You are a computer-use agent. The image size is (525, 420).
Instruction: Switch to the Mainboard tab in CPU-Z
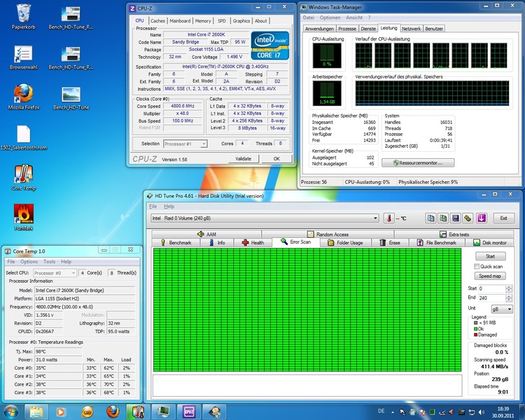[180, 21]
